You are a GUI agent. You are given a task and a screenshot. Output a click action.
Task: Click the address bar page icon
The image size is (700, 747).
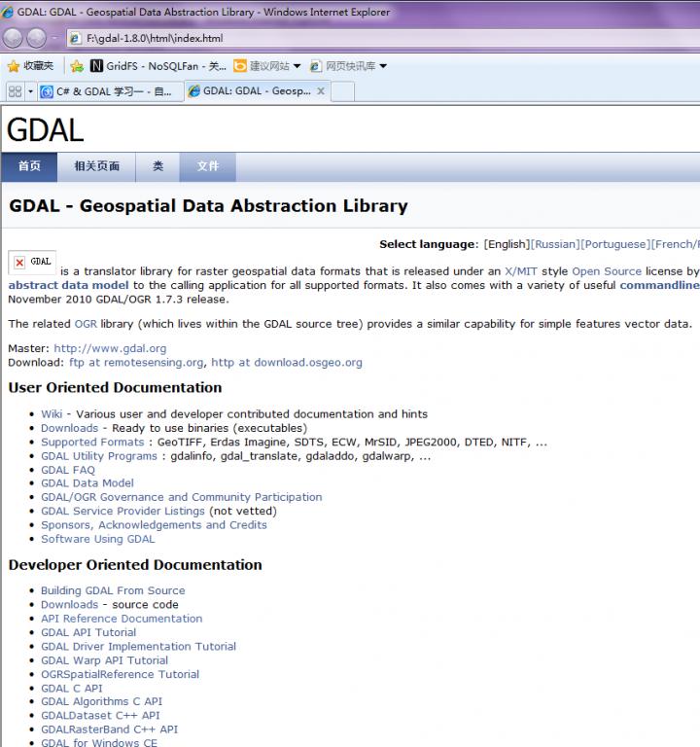[x=75, y=38]
